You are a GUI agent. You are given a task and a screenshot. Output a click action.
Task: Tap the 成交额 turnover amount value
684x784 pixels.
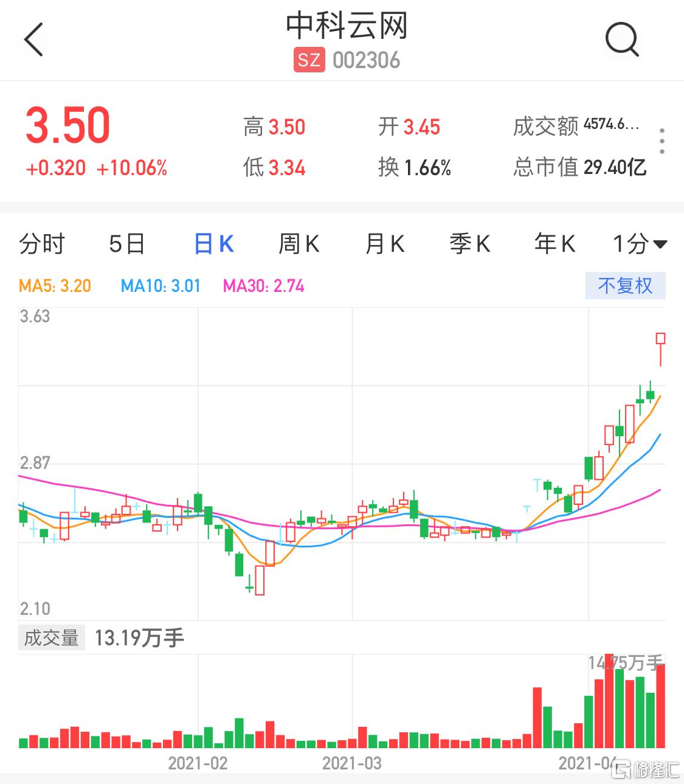point(611,125)
